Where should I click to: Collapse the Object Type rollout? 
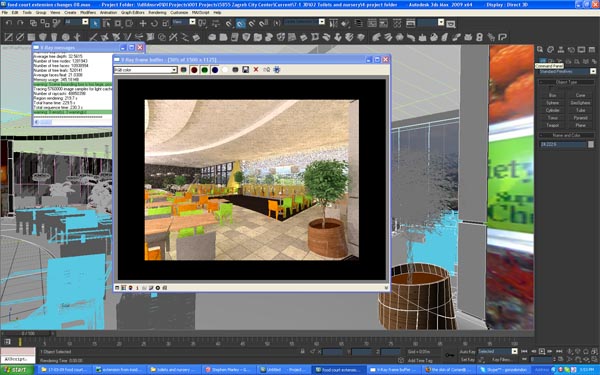tap(567, 82)
